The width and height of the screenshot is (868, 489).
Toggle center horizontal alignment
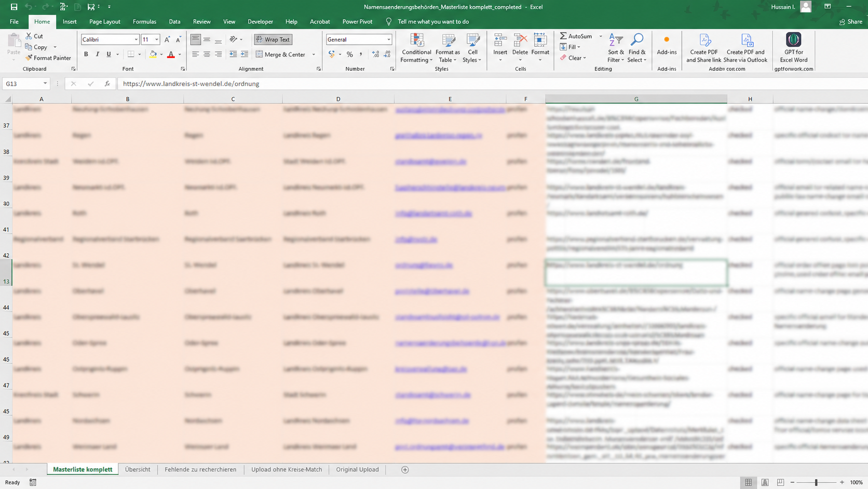[x=207, y=54]
